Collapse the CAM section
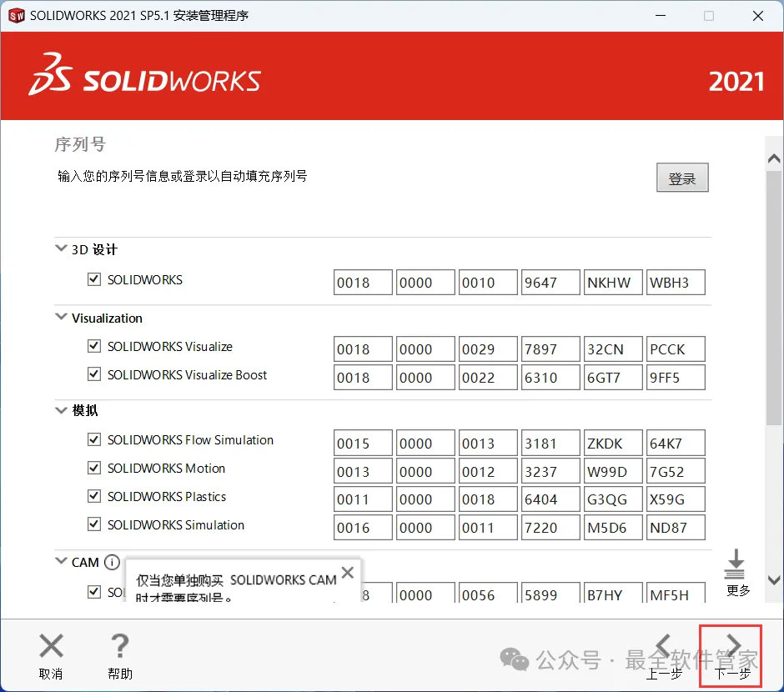The image size is (784, 692). tap(61, 560)
